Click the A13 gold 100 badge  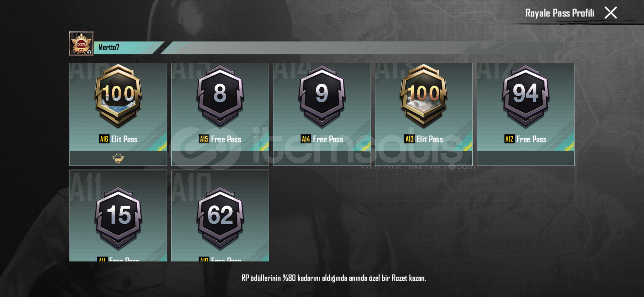click(424, 96)
